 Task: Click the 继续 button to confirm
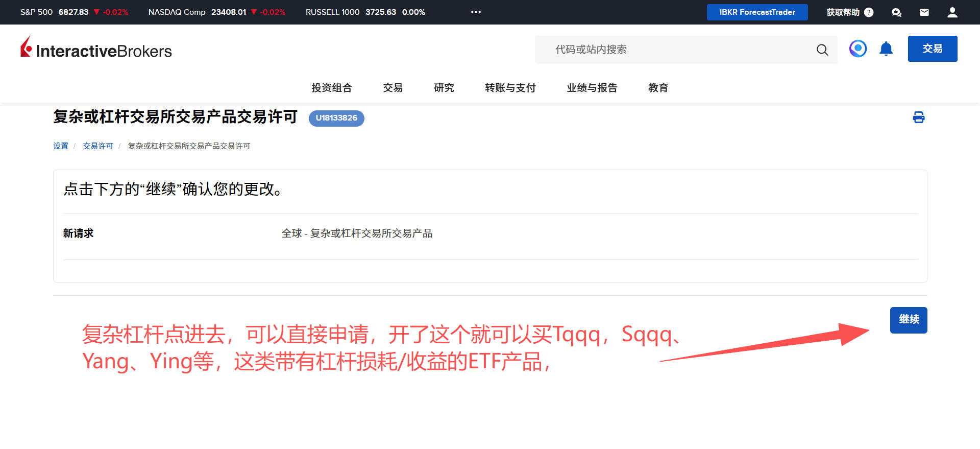tap(908, 320)
